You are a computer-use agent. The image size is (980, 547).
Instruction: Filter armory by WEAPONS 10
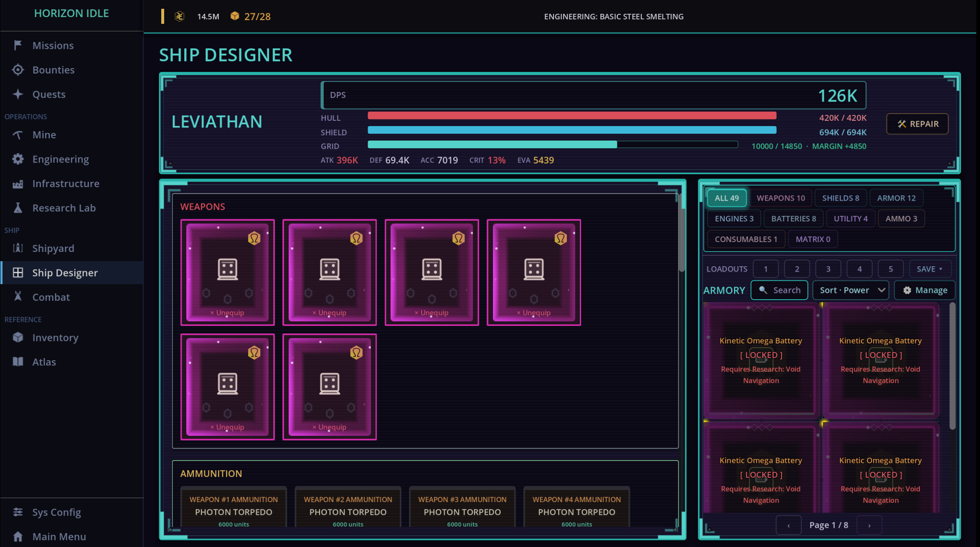[781, 198]
